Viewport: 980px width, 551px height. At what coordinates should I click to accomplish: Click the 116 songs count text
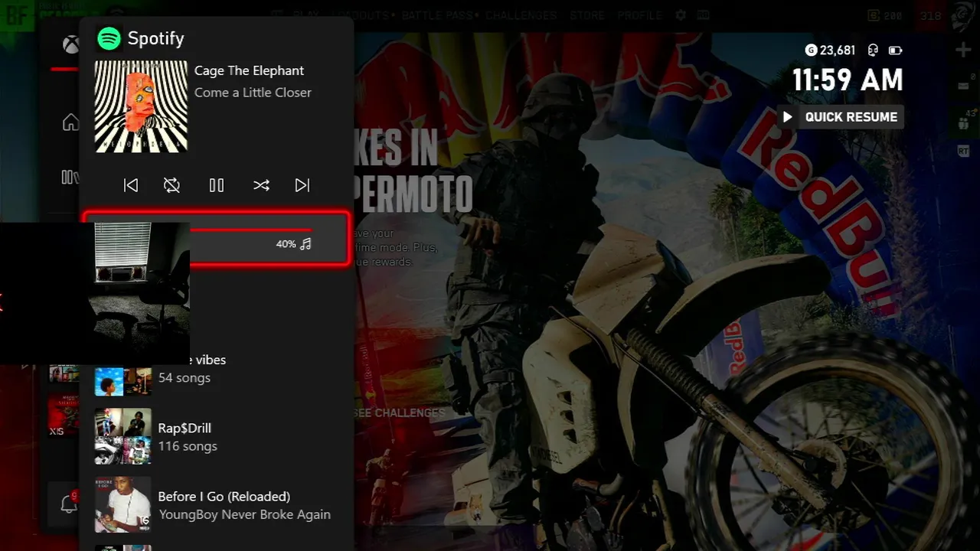click(188, 446)
